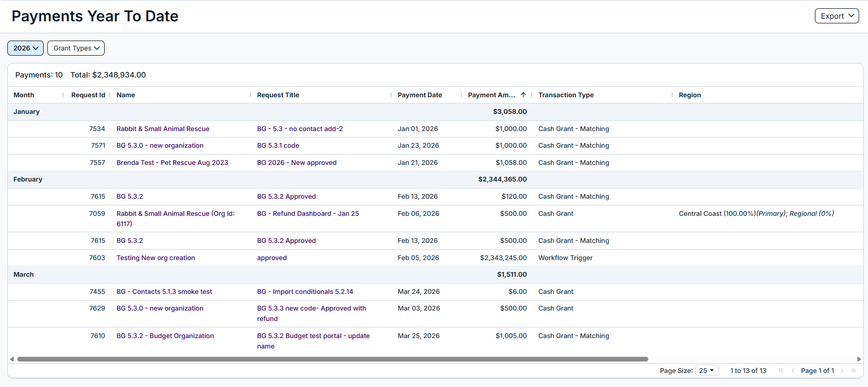Click the 'Page 1 of 1' indicator

pos(817,370)
